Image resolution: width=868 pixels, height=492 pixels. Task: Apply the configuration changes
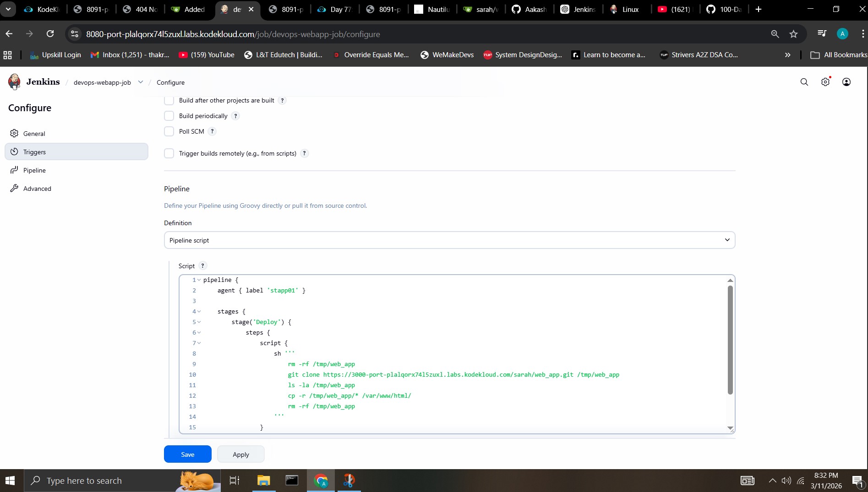[x=241, y=454]
